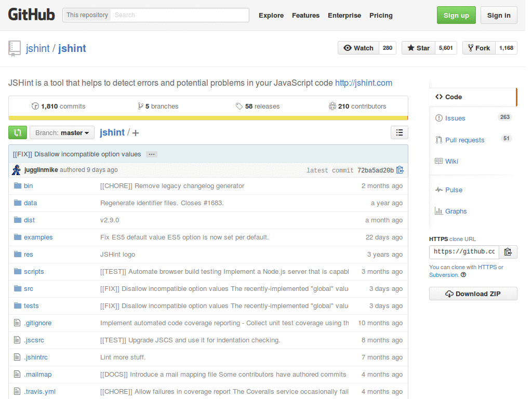Open the .travis.yml file link
The image size is (532, 399).
point(39,392)
